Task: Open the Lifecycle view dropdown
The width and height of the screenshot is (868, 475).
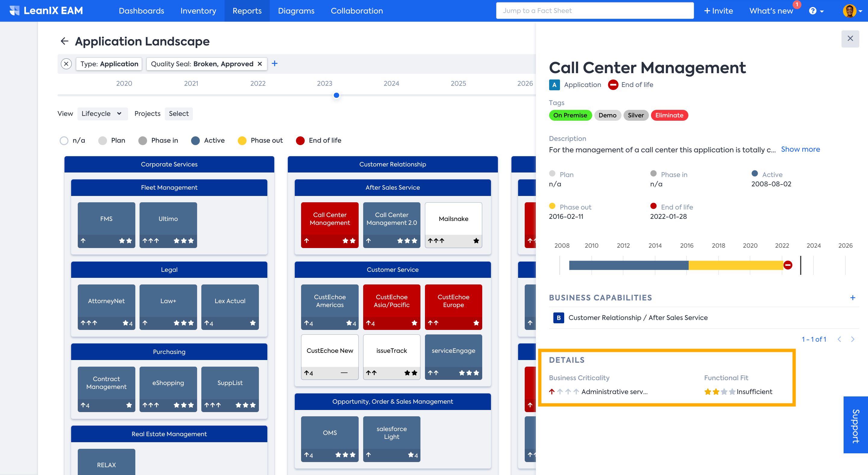Action: click(102, 114)
